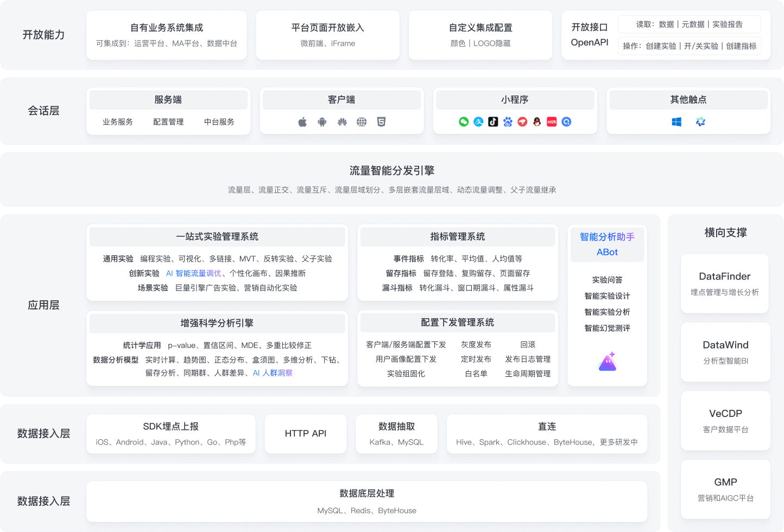Click the Android robot icon

tap(322, 122)
